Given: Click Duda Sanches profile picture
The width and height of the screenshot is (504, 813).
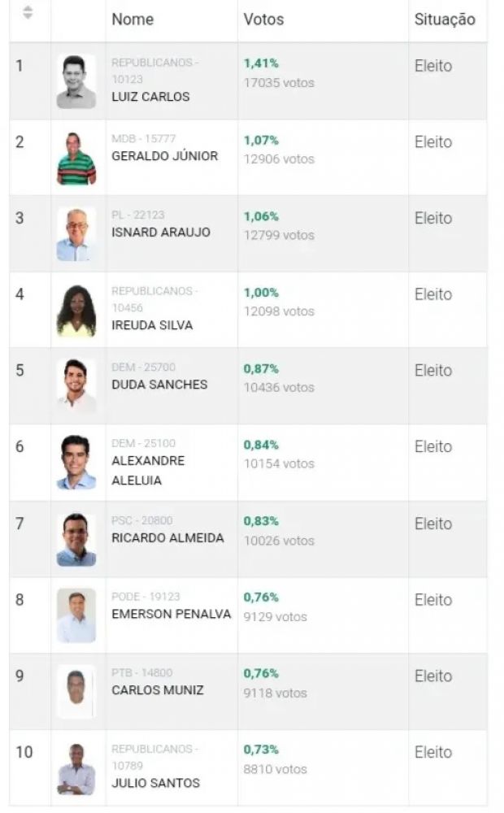Looking at the screenshot, I should 76,385.
